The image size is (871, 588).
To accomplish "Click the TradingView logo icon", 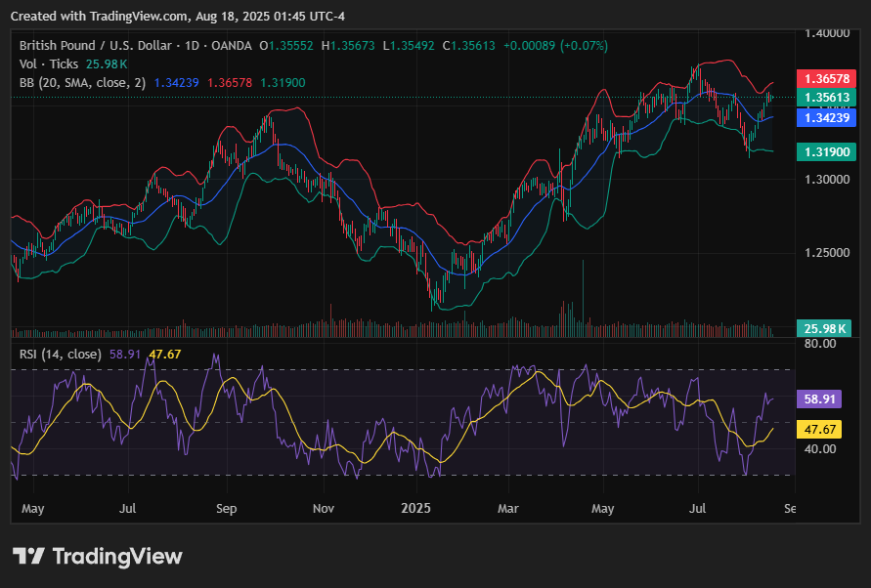I will click(x=27, y=556).
